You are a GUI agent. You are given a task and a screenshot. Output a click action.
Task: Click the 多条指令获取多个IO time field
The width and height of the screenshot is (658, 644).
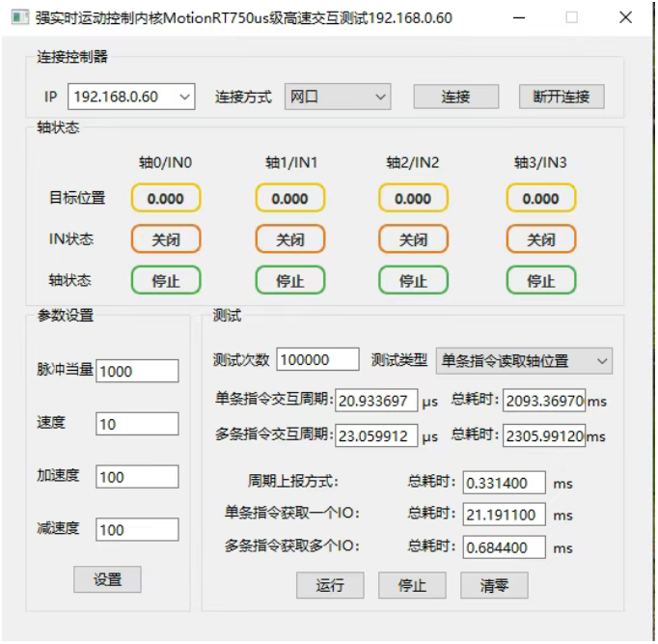coord(505,547)
